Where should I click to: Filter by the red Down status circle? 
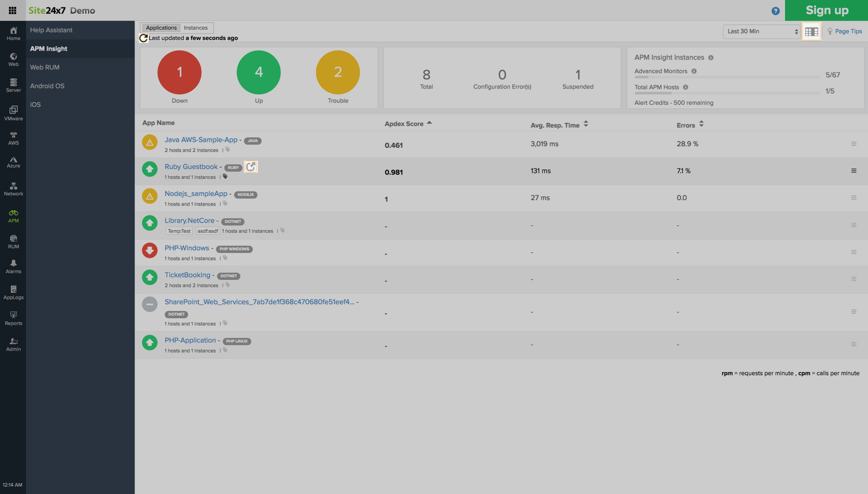[x=179, y=73]
